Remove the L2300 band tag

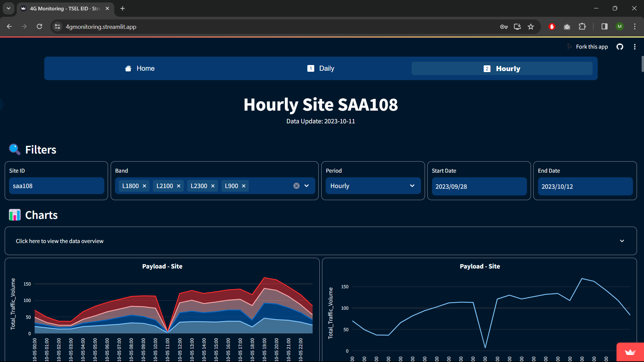213,186
